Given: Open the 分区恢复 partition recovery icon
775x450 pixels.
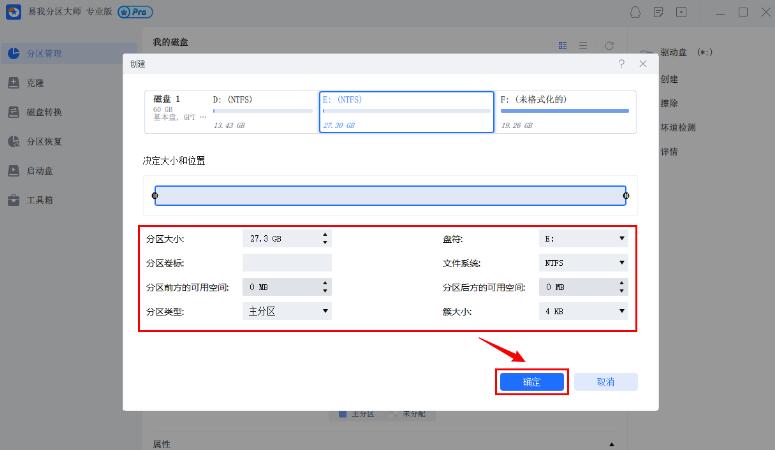Looking at the screenshot, I should [14, 141].
